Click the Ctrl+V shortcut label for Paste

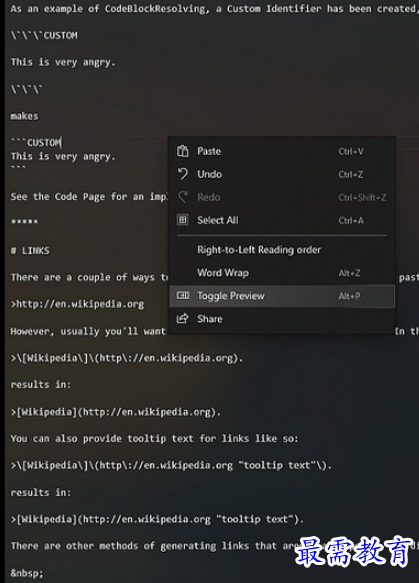pos(351,151)
